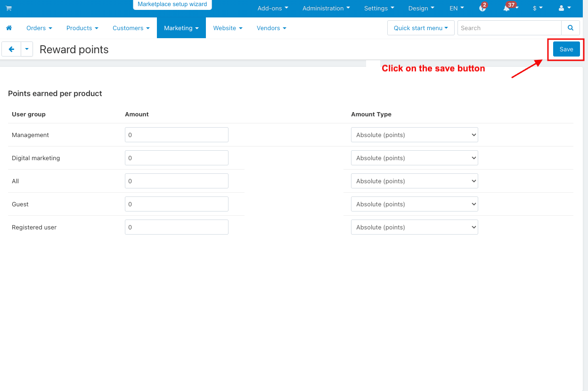The image size is (588, 391).
Task: Click the Digital marketing label
Action: click(36, 158)
